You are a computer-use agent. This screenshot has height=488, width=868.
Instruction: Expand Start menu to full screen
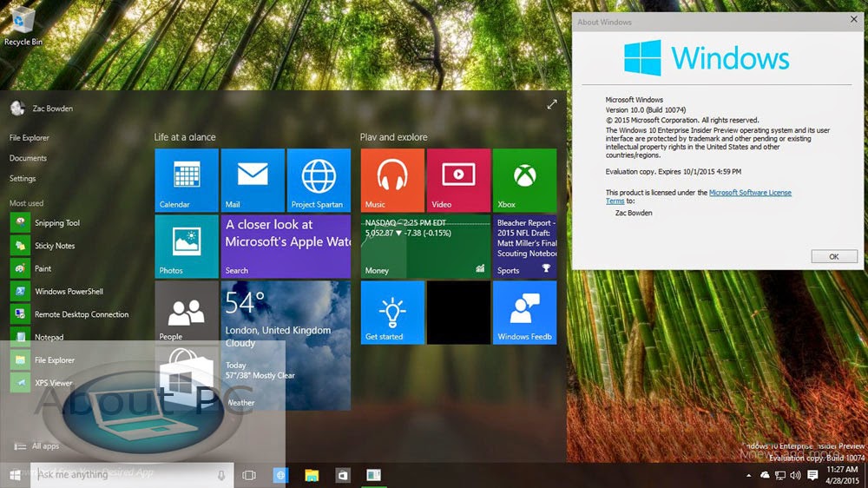[x=552, y=105]
